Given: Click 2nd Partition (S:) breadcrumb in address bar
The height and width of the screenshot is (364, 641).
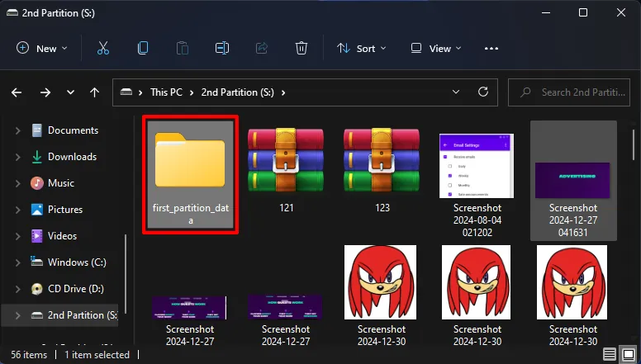Looking at the screenshot, I should pyautogui.click(x=238, y=92).
